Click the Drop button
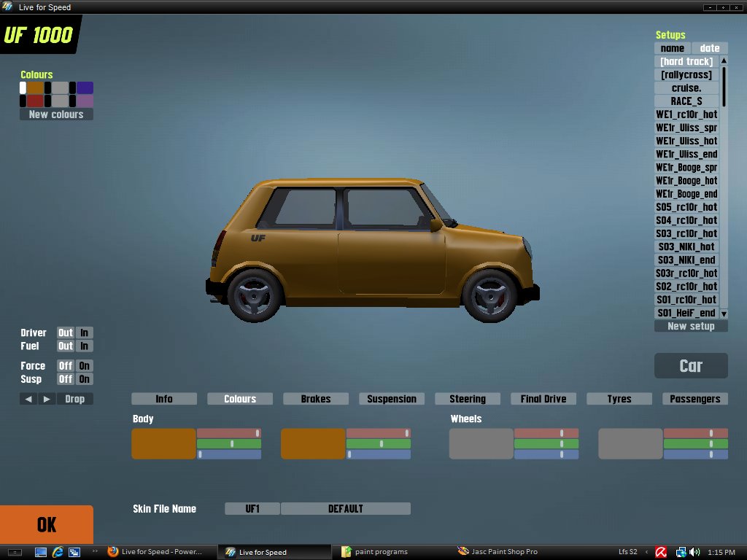747x560 pixels. coord(75,399)
